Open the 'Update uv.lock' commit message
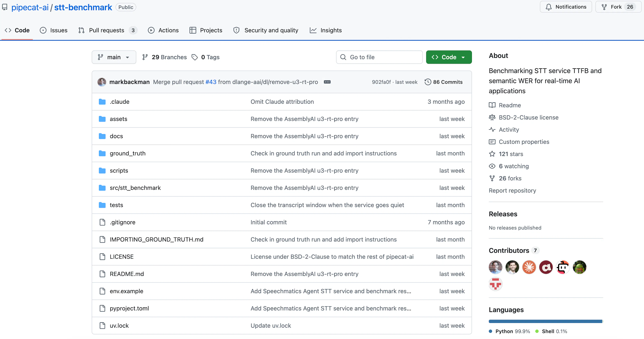Image resolution: width=644 pixels, height=339 pixels. point(271,326)
